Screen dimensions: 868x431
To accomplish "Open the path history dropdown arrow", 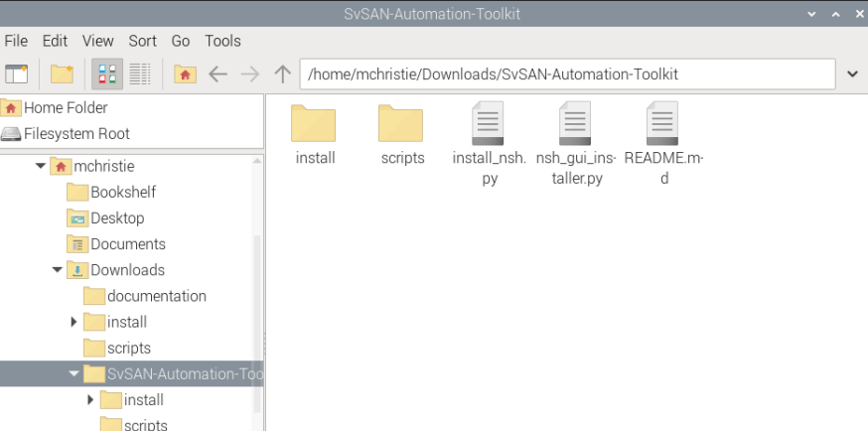I will click(x=852, y=74).
